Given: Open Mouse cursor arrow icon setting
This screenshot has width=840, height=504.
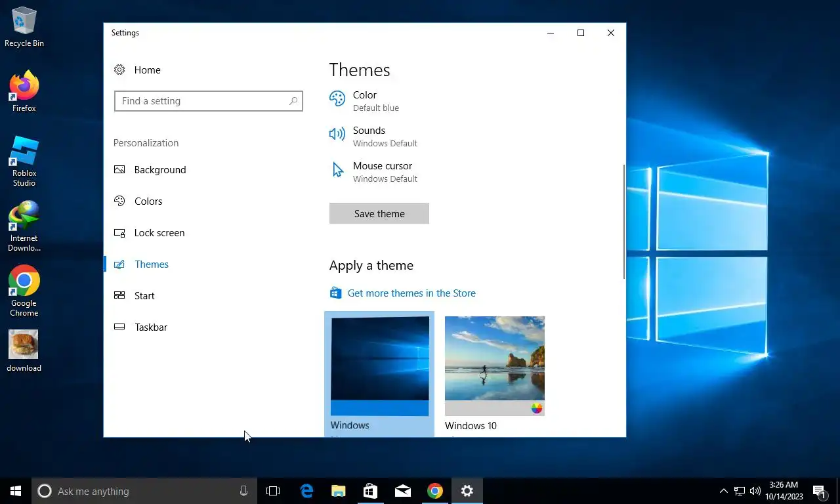Looking at the screenshot, I should point(337,170).
